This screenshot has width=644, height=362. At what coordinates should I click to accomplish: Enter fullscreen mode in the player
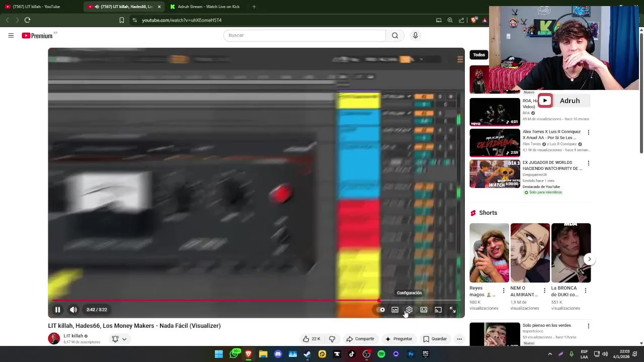pos(452,310)
